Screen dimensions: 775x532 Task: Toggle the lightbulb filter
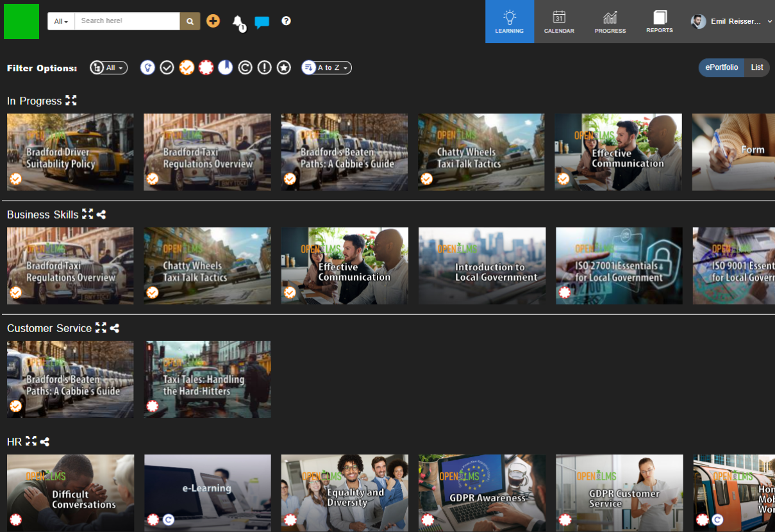point(147,67)
